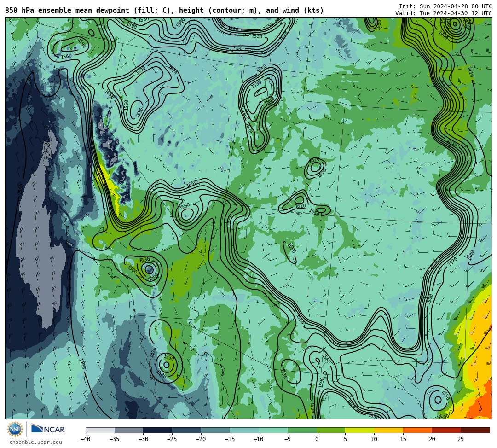Screen dimensions: 497x448
Task: Click the -25 colorbar tick label
Action: 172,439
